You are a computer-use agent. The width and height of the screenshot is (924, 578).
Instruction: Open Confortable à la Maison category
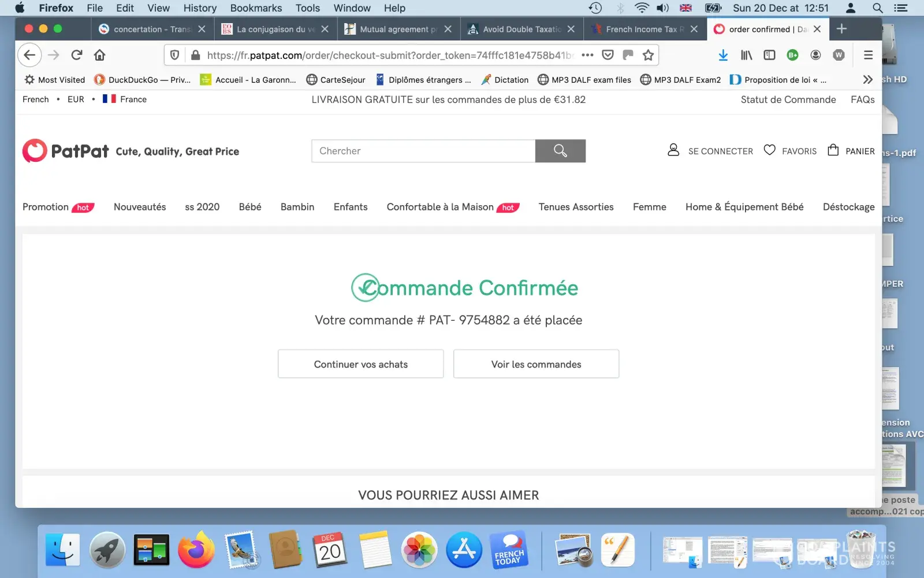pos(440,207)
